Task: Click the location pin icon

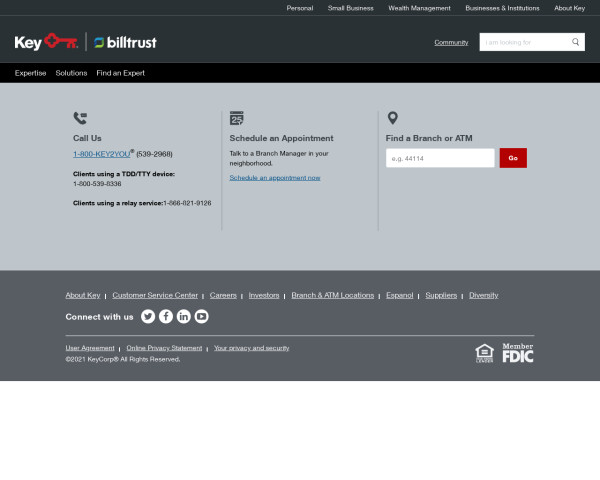Action: click(393, 118)
